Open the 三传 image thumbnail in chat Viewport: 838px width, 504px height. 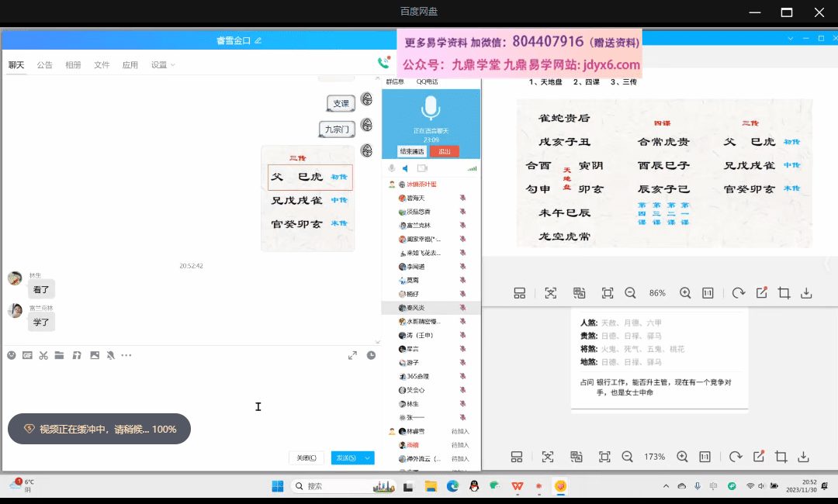308,198
